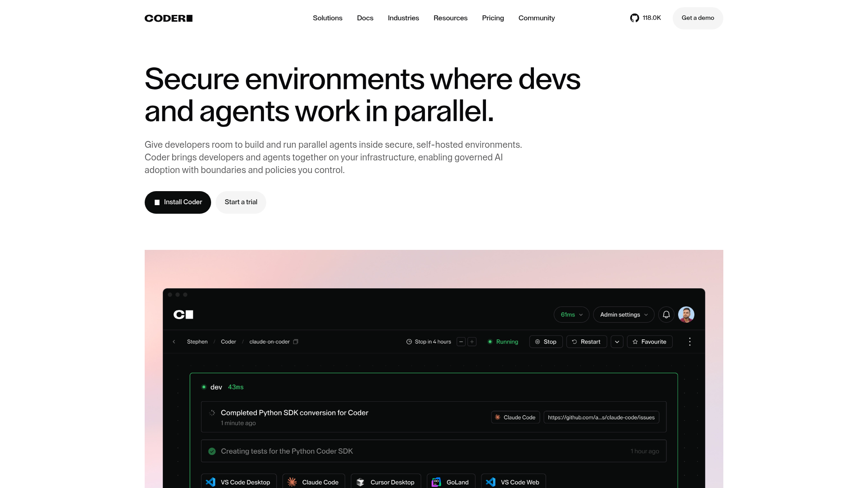The image size is (868, 488).
Task: Click the Get a demo button
Action: click(x=698, y=18)
